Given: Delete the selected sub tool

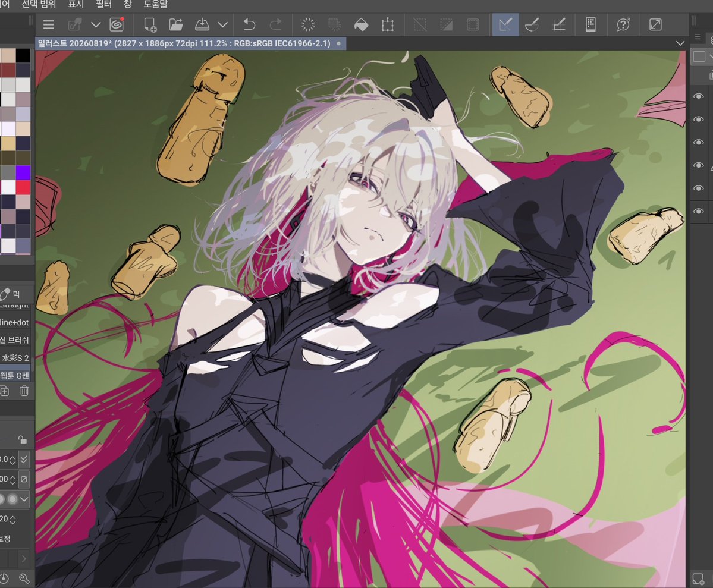Looking at the screenshot, I should [24, 391].
